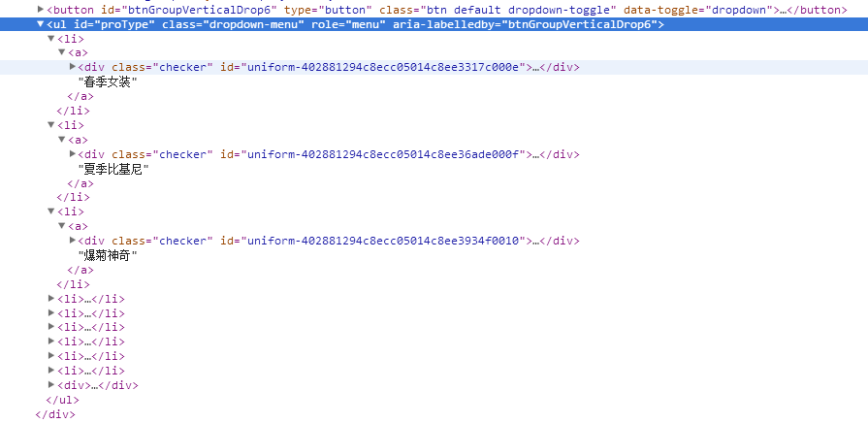Expand the checker div ending in 36ade000f

pos(73,153)
